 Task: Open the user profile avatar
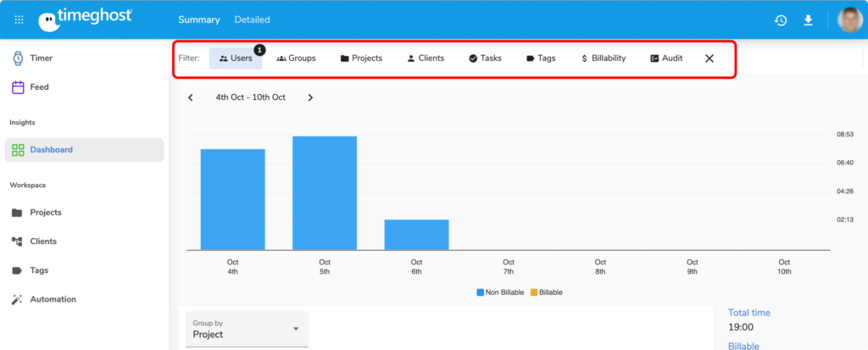pyautogui.click(x=849, y=20)
